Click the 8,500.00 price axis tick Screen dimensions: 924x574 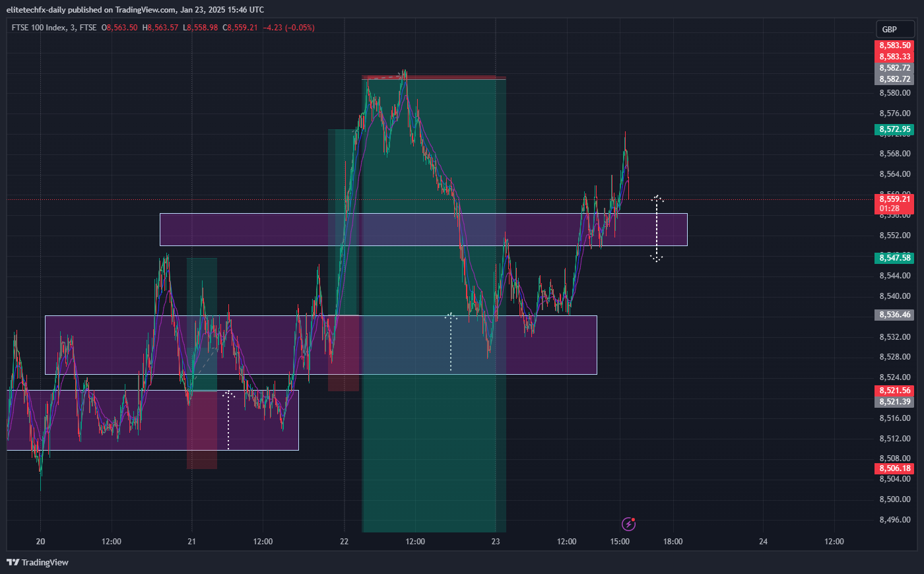(895, 499)
